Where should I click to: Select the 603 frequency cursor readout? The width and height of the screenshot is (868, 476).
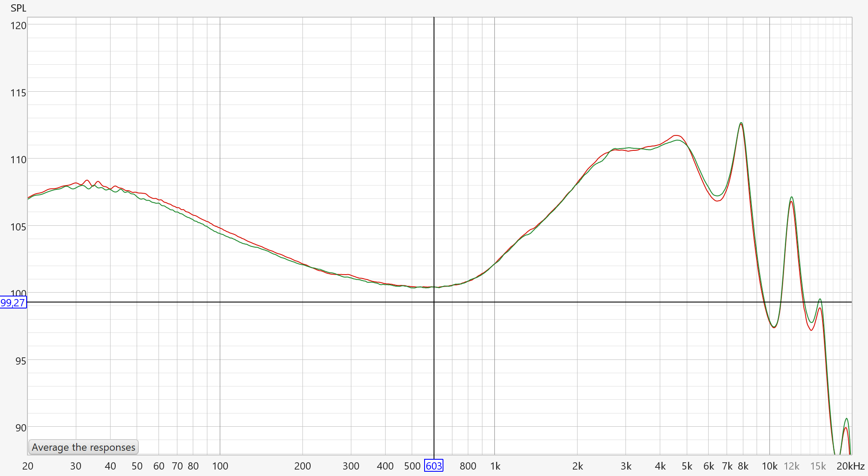434,466
